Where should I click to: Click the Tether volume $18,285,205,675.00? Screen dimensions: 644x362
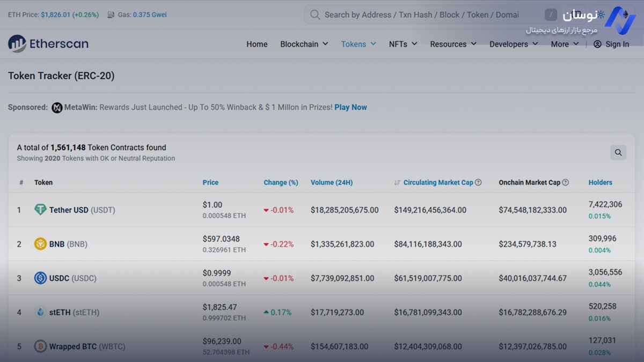(x=345, y=210)
